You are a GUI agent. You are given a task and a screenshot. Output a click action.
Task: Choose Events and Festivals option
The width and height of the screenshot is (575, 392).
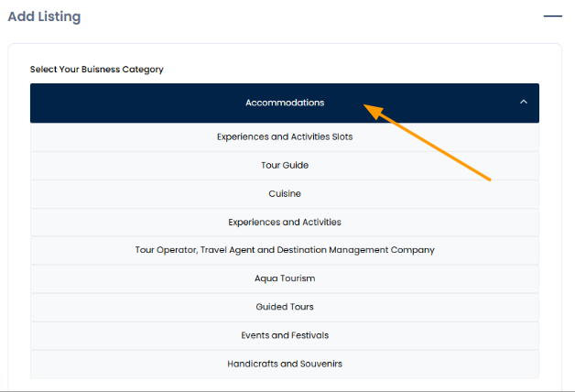click(284, 335)
